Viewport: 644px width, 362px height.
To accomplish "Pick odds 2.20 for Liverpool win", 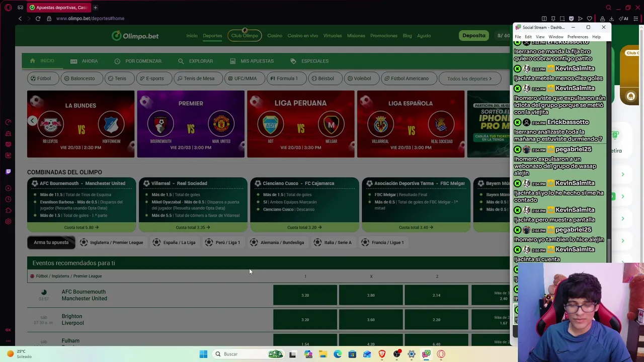I will pyautogui.click(x=436, y=320).
